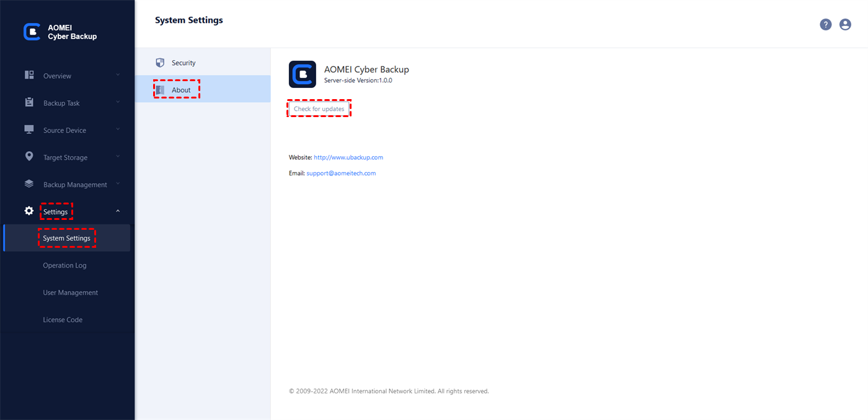Click the Backup Task clipboard icon
Screen dimensions: 868x420
click(29, 102)
